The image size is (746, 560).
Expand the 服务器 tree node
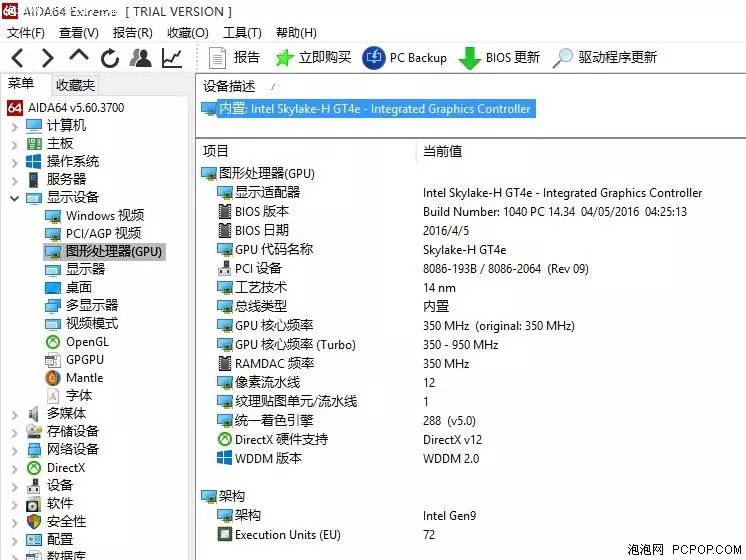pos(15,181)
